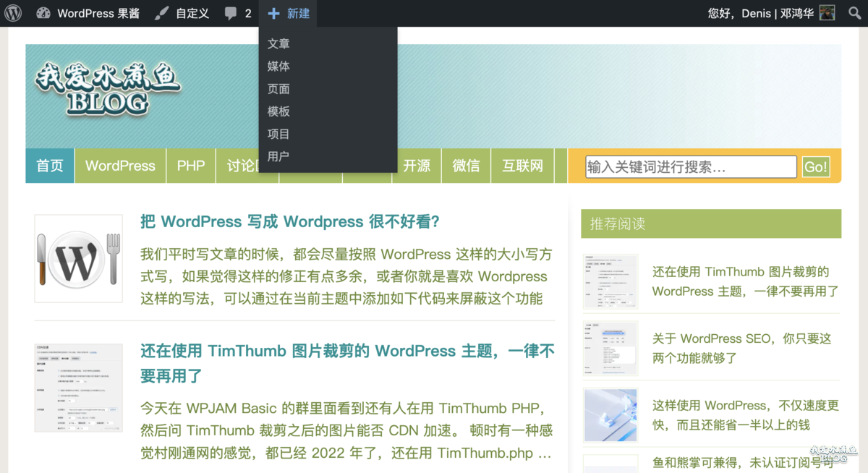The height and width of the screenshot is (473, 868).
Task: Click the brush icon for 自定义
Action: pyautogui.click(x=162, y=13)
